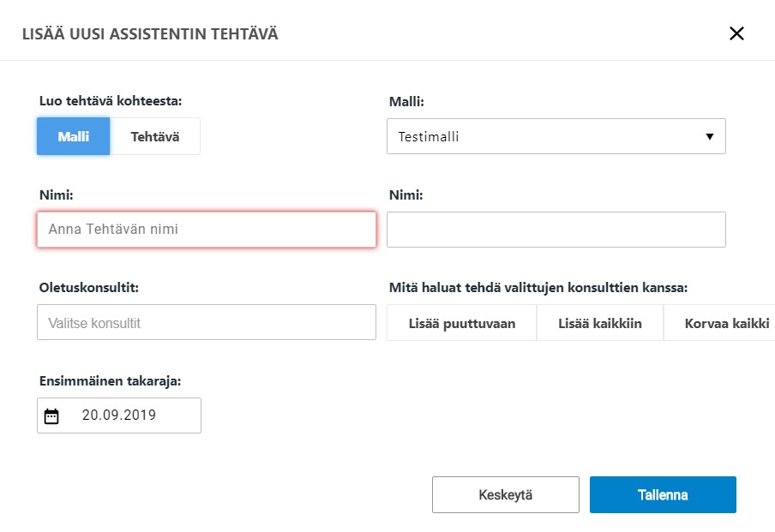Viewport: 775px width, 532px height.
Task: Click the Lisää uusi assistentin tehtävä title
Action: tap(150, 34)
